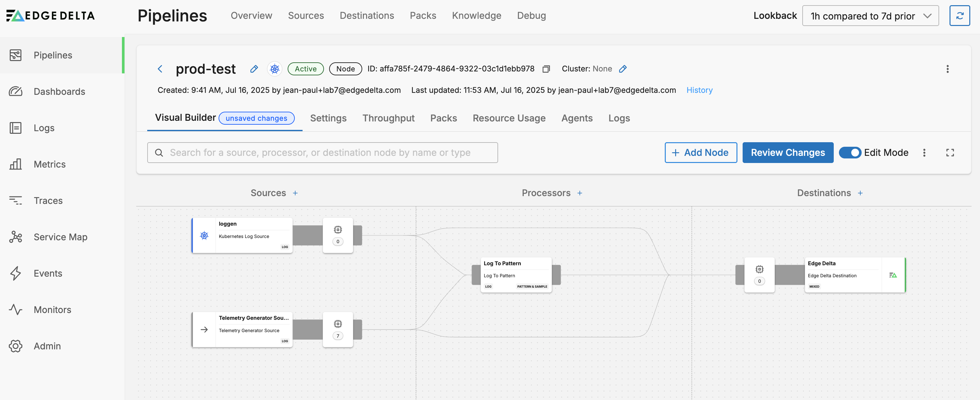The height and width of the screenshot is (400, 980).
Task: Go to Logs in the sidebar
Action: coord(62,128)
